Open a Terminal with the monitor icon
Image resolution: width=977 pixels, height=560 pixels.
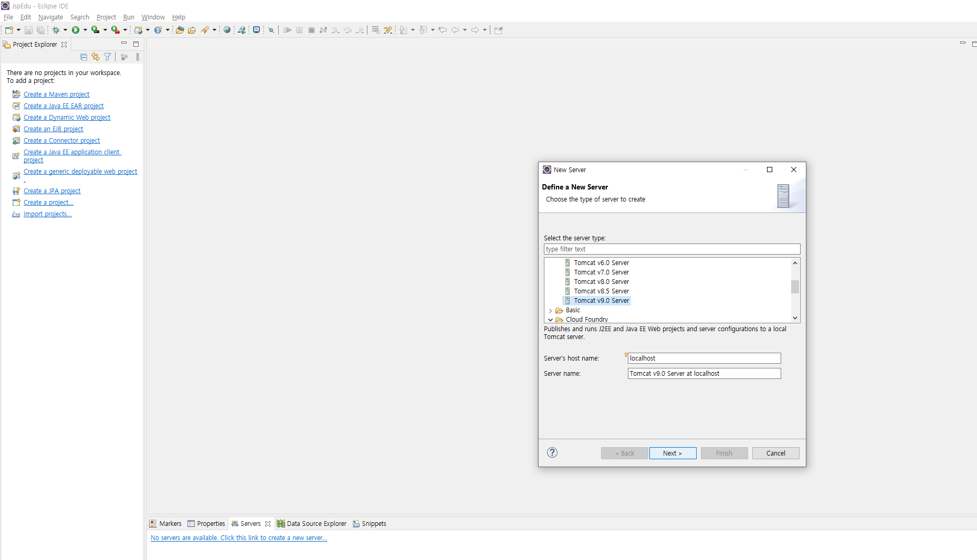[256, 30]
